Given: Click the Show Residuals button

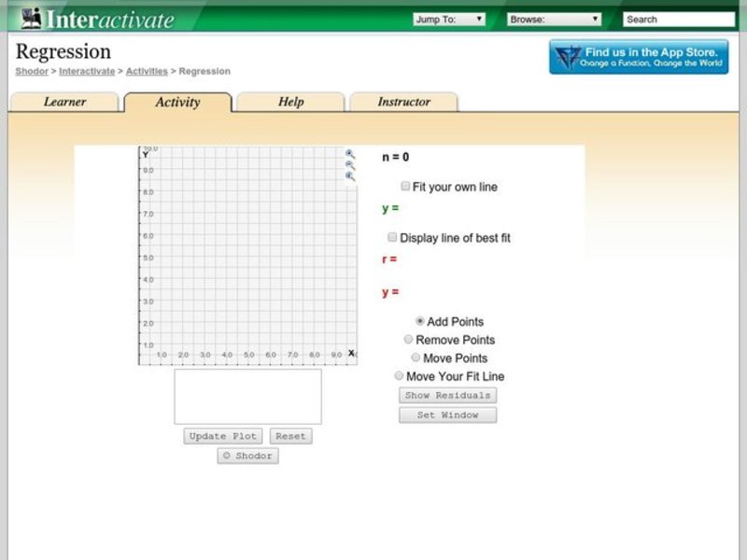Looking at the screenshot, I should click(447, 396).
